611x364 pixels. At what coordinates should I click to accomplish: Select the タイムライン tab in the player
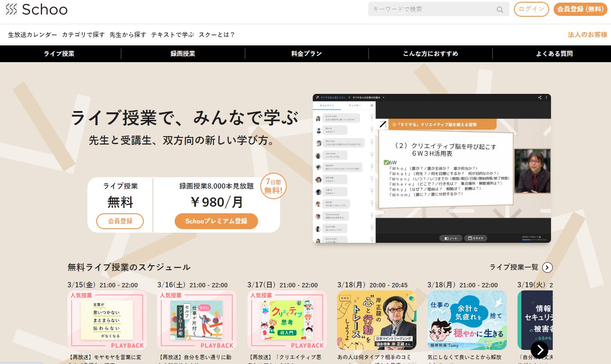click(x=327, y=106)
